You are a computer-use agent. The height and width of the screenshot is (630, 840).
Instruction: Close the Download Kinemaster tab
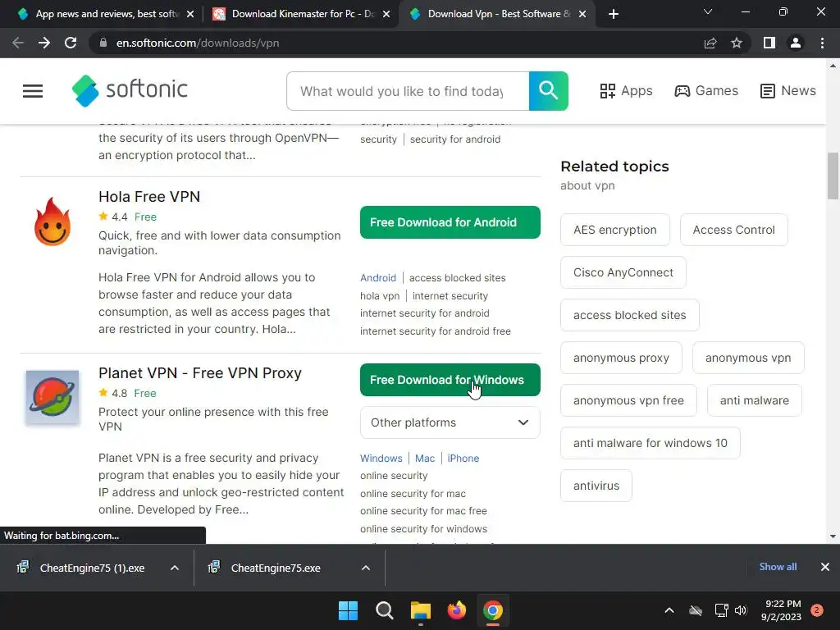pos(386,14)
